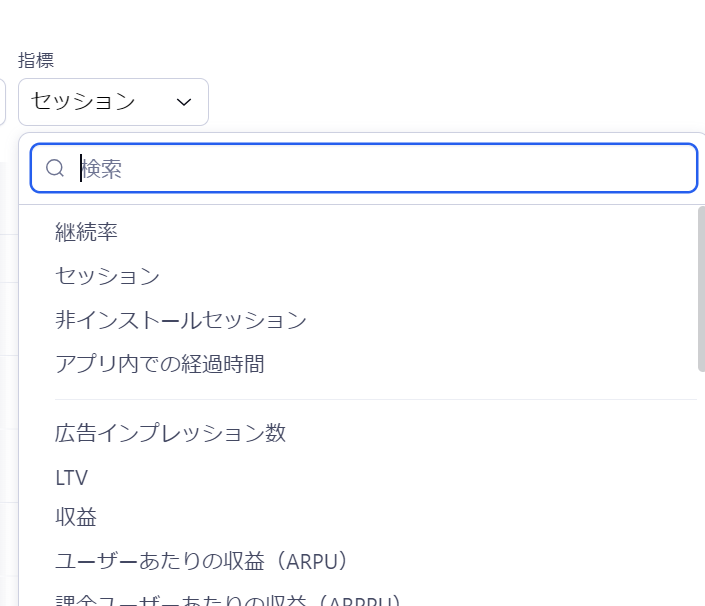Select 広告インプレッション数 metric
This screenshot has height=606, width=705.
pyautogui.click(x=171, y=433)
